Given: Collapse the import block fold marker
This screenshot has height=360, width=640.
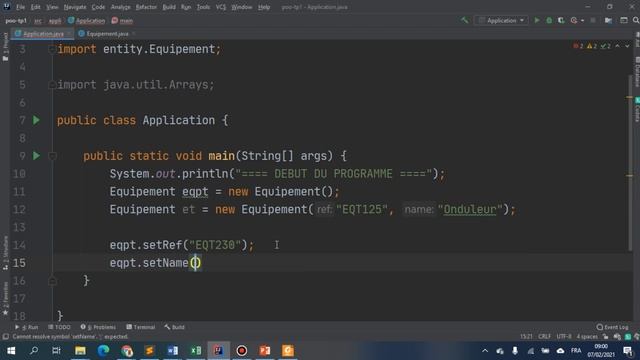Looking at the screenshot, I should pyautogui.click(x=52, y=49).
